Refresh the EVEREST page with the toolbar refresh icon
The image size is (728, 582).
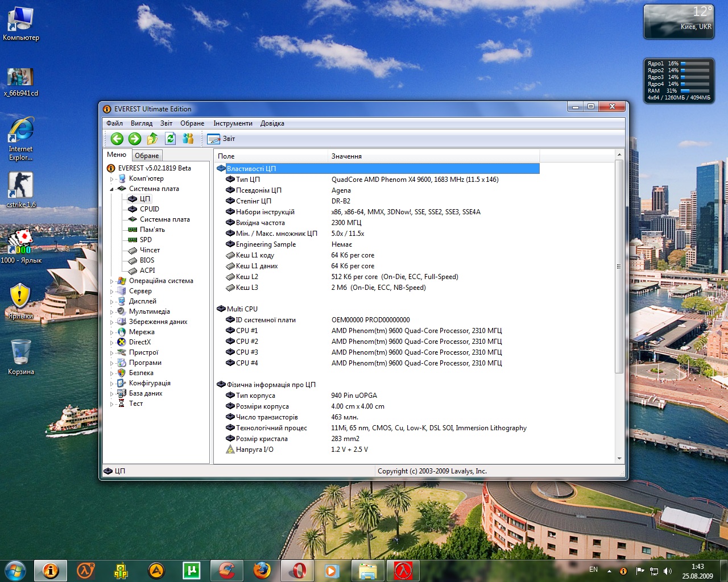point(170,139)
